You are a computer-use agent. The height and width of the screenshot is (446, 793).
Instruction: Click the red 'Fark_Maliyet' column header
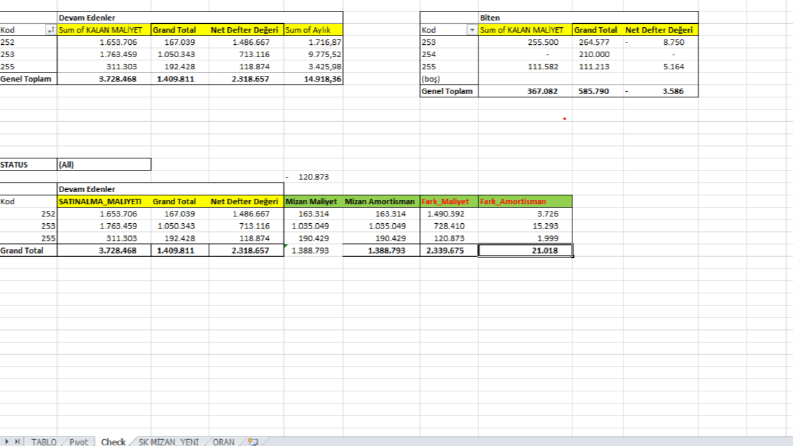tap(449, 201)
